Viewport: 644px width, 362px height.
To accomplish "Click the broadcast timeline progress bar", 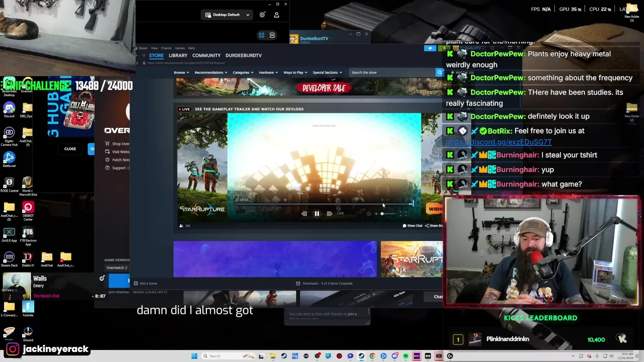I will pyautogui.click(x=325, y=204).
